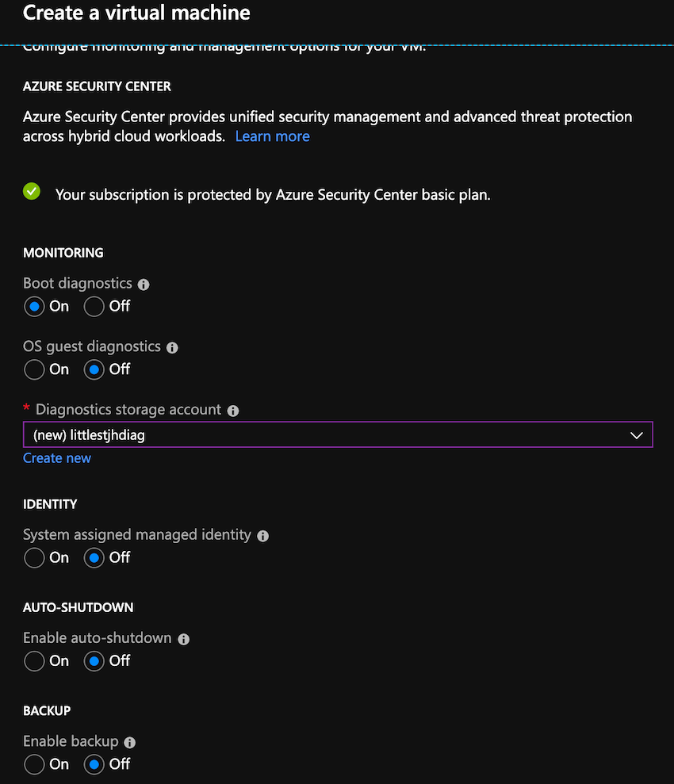Screen dimensions: 674x784
Task: Click info icon beside OS guest diagnostics
Action: (x=172, y=347)
